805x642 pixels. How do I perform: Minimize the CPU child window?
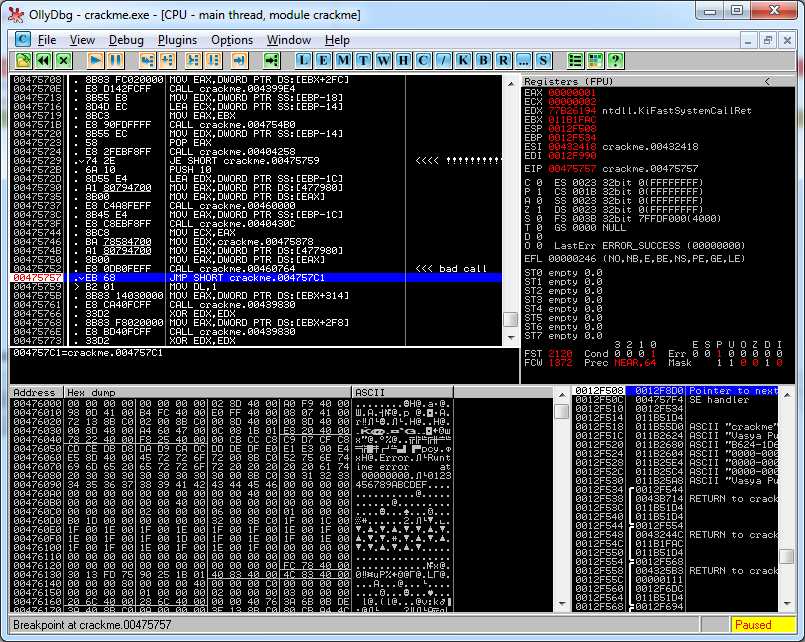pyautogui.click(x=748, y=40)
